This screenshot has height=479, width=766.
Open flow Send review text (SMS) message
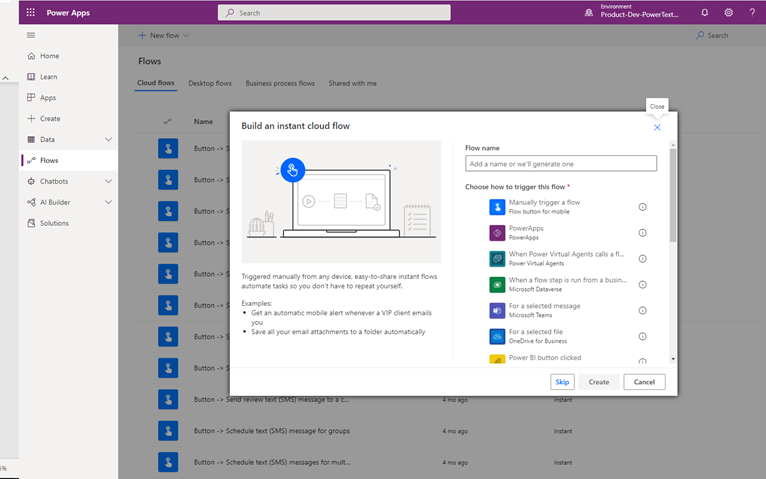271,399
